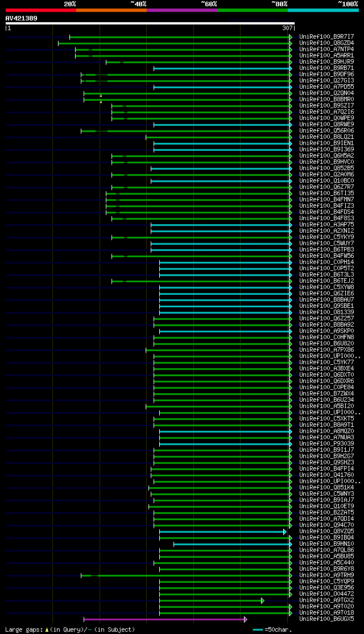The image size is (364, 634).
Task: Click the green ~80% identity scale segment
Action: (x=253, y=10)
